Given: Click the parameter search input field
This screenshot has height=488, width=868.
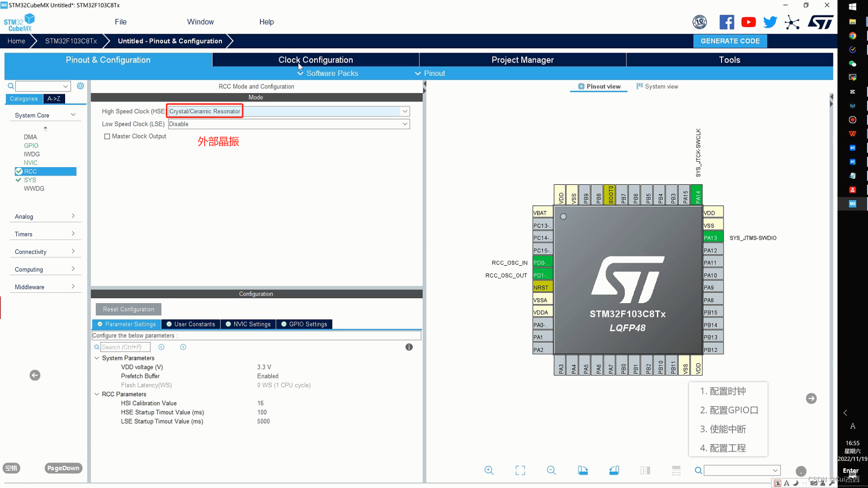Looking at the screenshot, I should pyautogui.click(x=125, y=347).
